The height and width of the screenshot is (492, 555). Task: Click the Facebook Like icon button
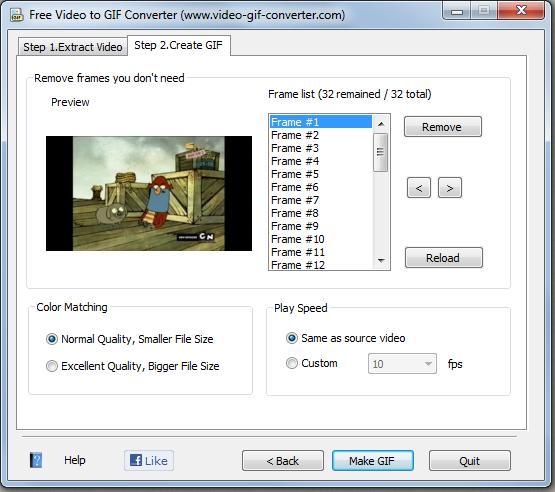[149, 460]
